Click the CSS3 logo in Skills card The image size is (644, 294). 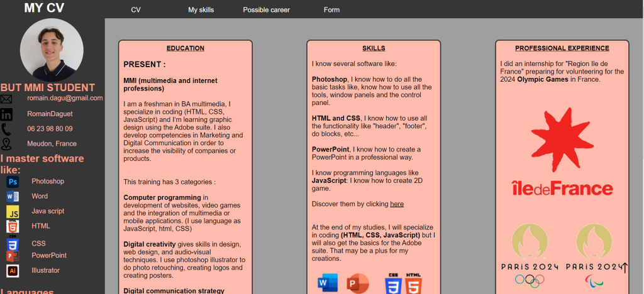point(393,283)
